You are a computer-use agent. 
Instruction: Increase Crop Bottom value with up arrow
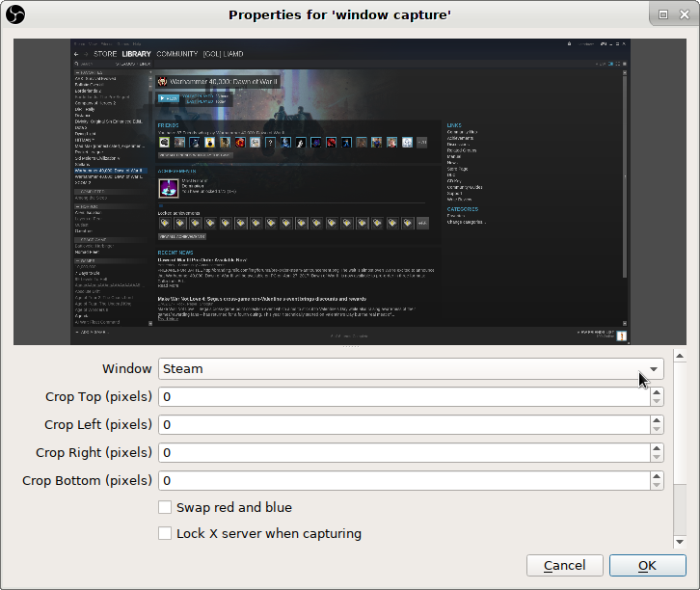tap(657, 476)
